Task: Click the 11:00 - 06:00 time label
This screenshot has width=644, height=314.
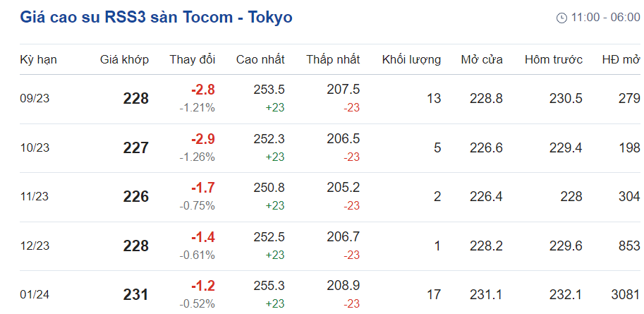Action: click(x=605, y=18)
